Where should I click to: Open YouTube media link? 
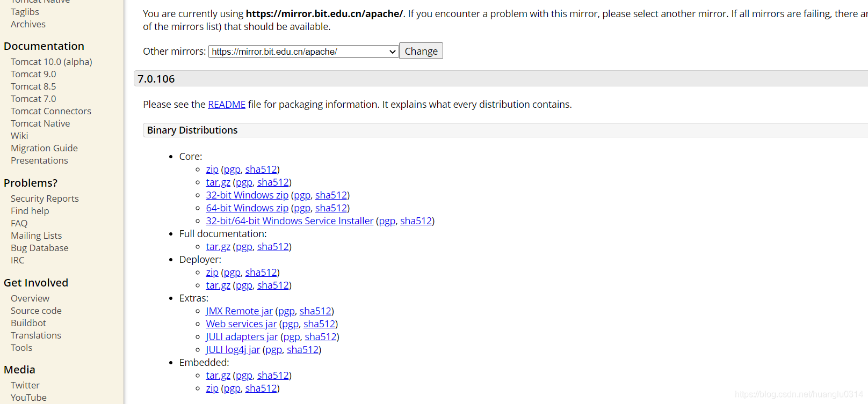[28, 398]
